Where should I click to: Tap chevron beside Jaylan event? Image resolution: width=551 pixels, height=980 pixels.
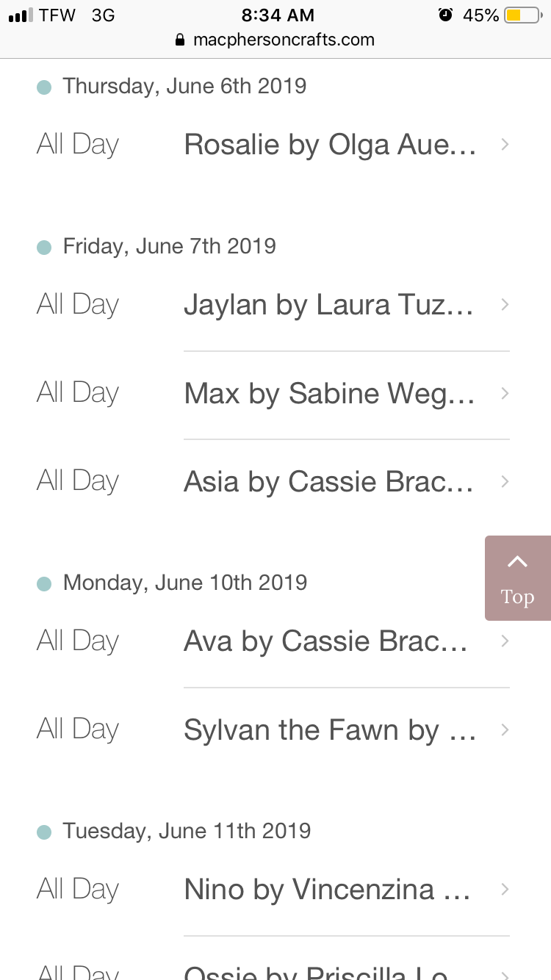click(x=505, y=305)
